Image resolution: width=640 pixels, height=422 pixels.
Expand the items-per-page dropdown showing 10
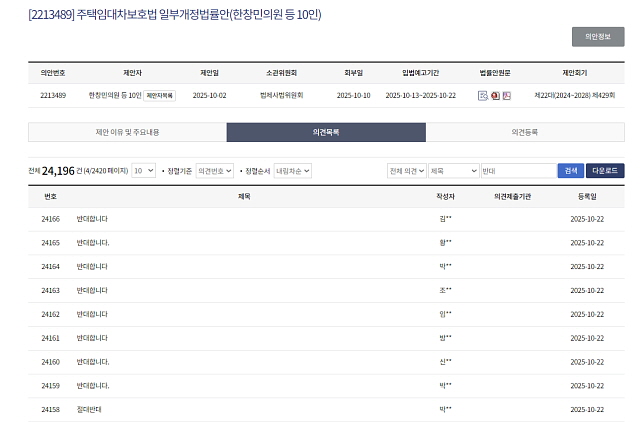tap(143, 171)
